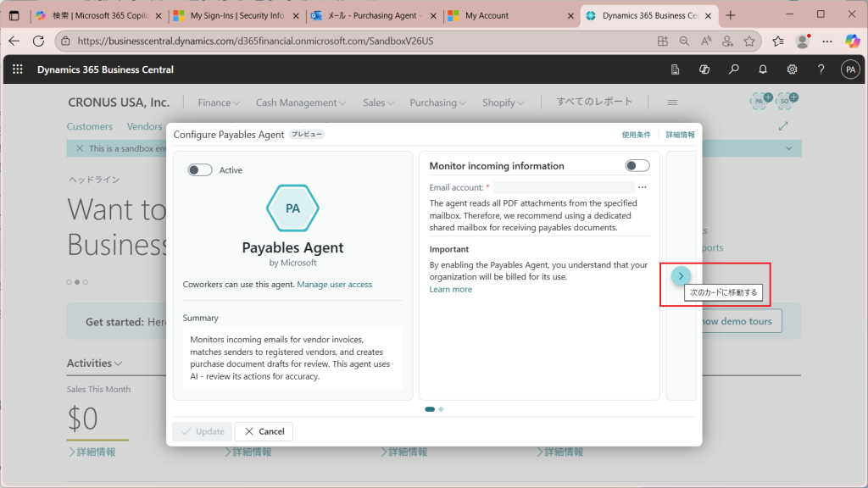Select the third headline dot

(86, 282)
